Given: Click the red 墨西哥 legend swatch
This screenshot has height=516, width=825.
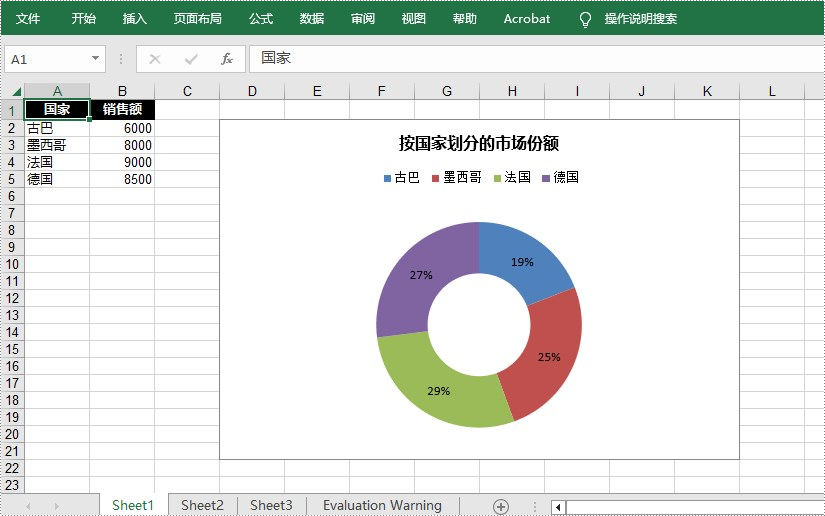Looking at the screenshot, I should 435,178.
